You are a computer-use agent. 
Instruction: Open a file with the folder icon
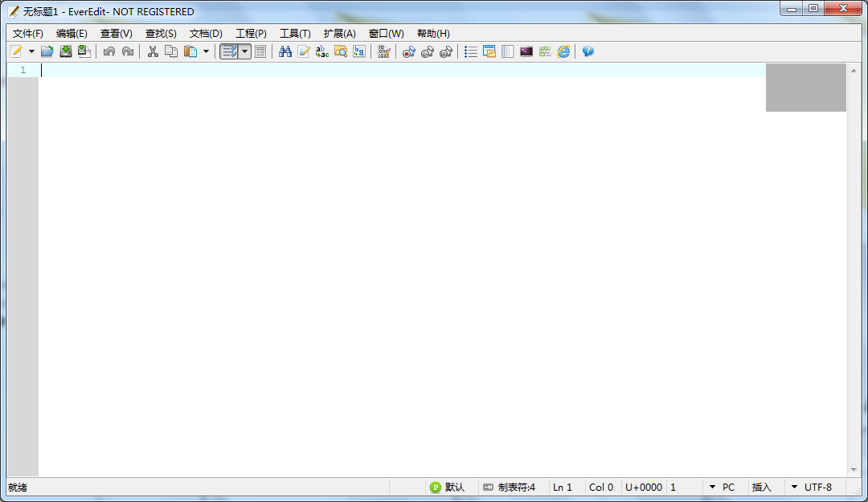(47, 51)
